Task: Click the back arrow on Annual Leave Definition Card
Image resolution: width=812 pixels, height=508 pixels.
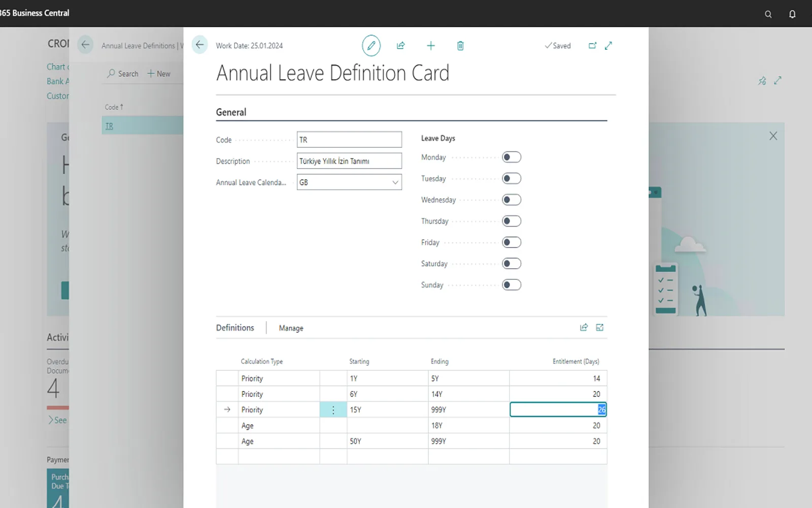Action: 200,45
